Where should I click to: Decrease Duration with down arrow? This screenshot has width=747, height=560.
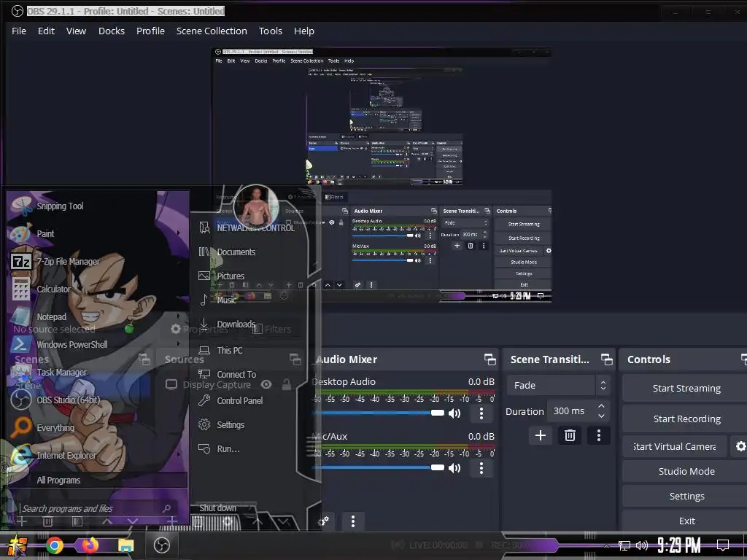tap(601, 416)
